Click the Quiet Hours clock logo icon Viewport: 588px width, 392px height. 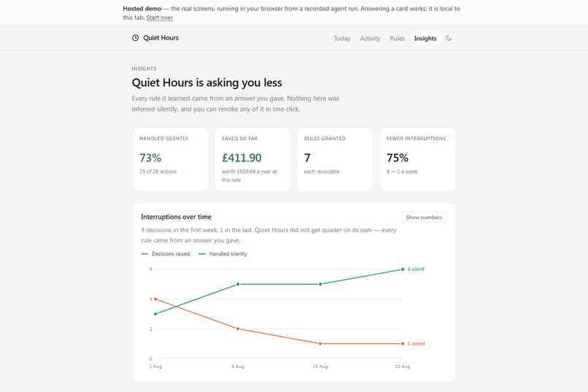[136, 38]
